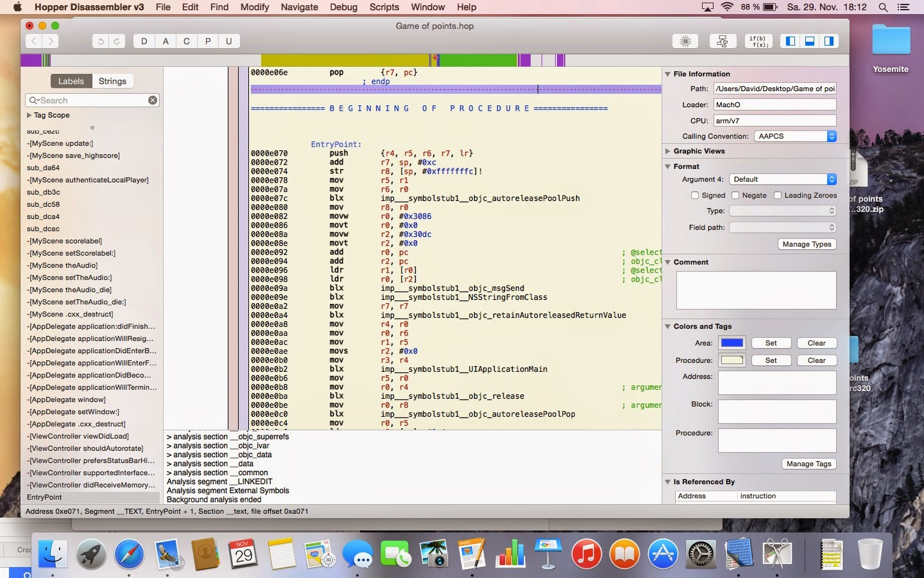
Task: Mark as ASCII with A button
Action: [166, 41]
